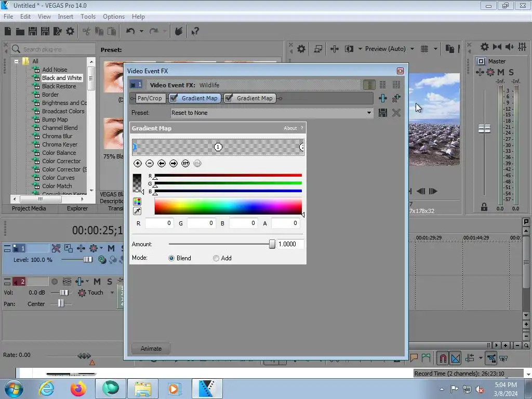The width and height of the screenshot is (532, 399).
Task: Collapse the All folder in the plug-in tree
Action: (16, 61)
